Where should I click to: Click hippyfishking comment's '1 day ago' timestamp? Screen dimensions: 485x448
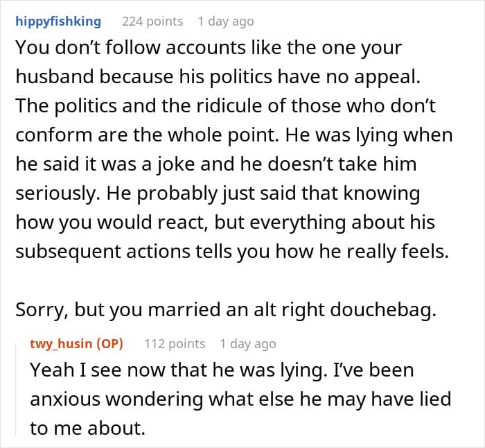[x=225, y=21]
